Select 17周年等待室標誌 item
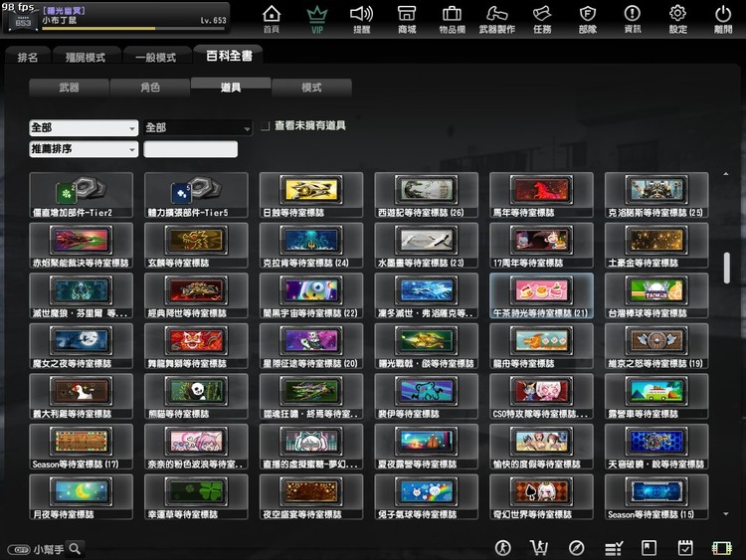Screen dimensions: 746x560 click(541, 246)
